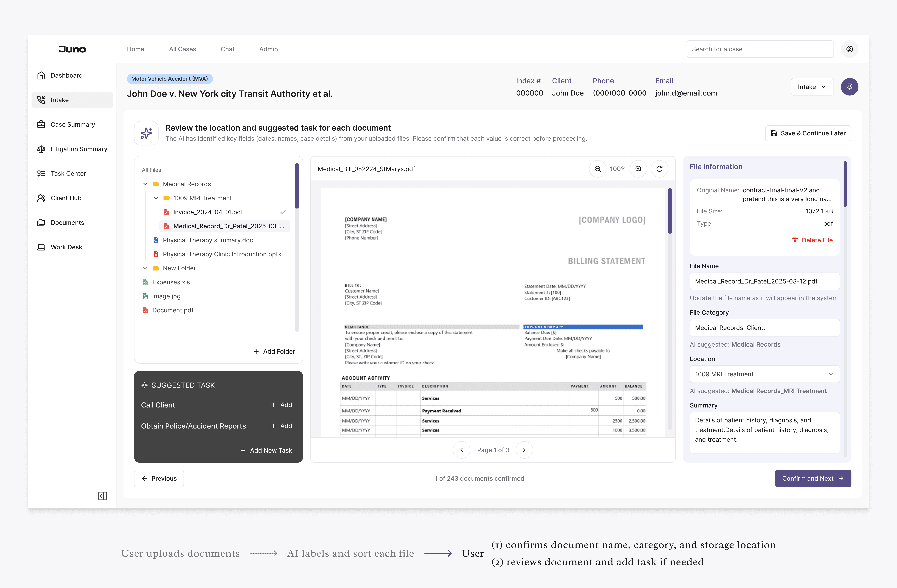Add the Call Client suggested task

pos(281,405)
